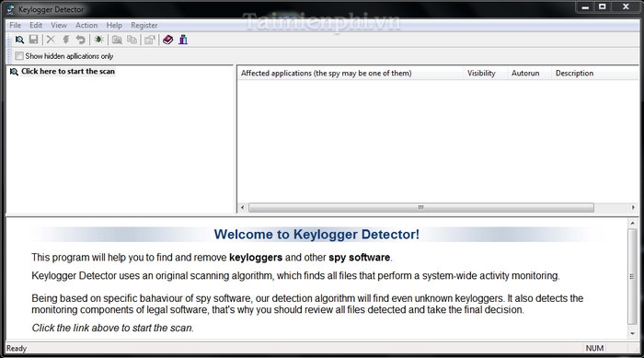
Task: Maximize the Keylogger Detector window
Action: coord(603,6)
